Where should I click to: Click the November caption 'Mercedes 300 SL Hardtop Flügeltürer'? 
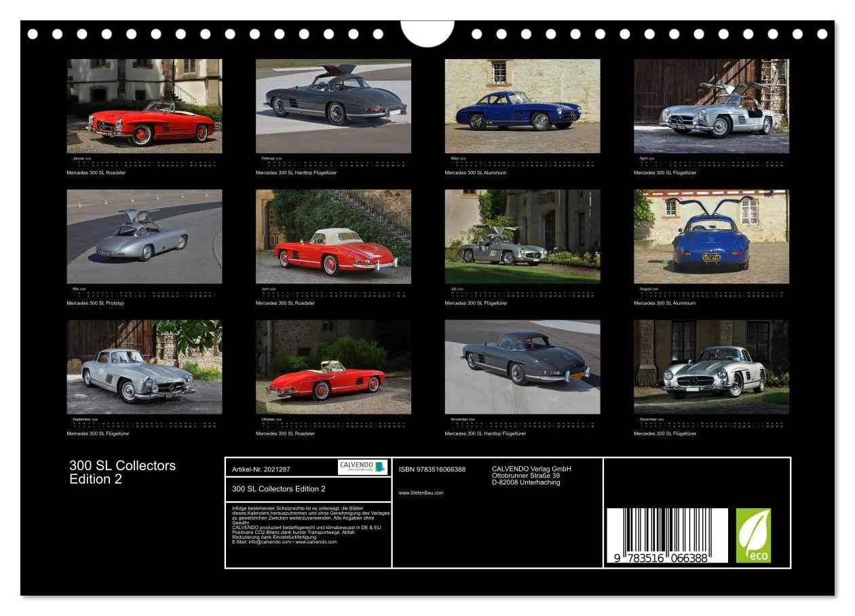click(485, 434)
